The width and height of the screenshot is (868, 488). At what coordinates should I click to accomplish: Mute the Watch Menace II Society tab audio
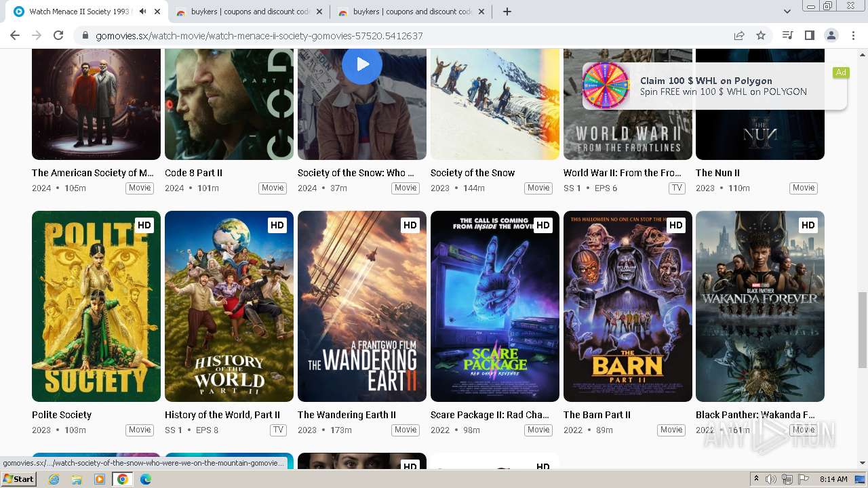143,12
